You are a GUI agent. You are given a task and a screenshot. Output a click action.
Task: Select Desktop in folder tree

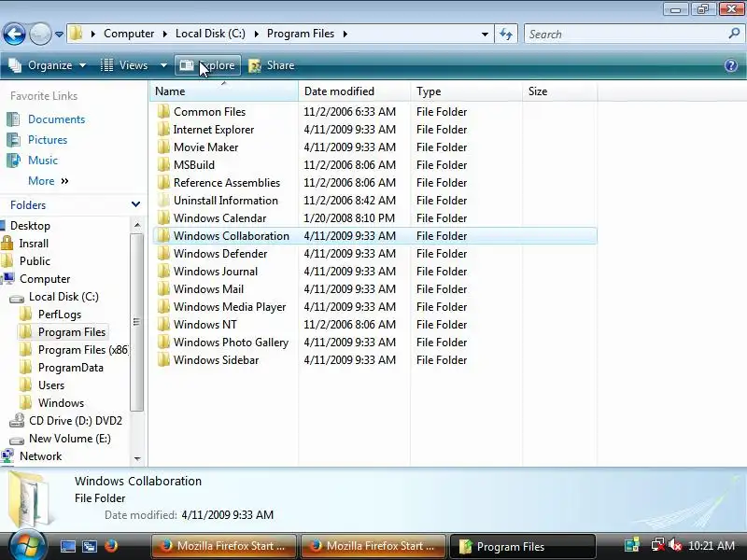pos(30,226)
